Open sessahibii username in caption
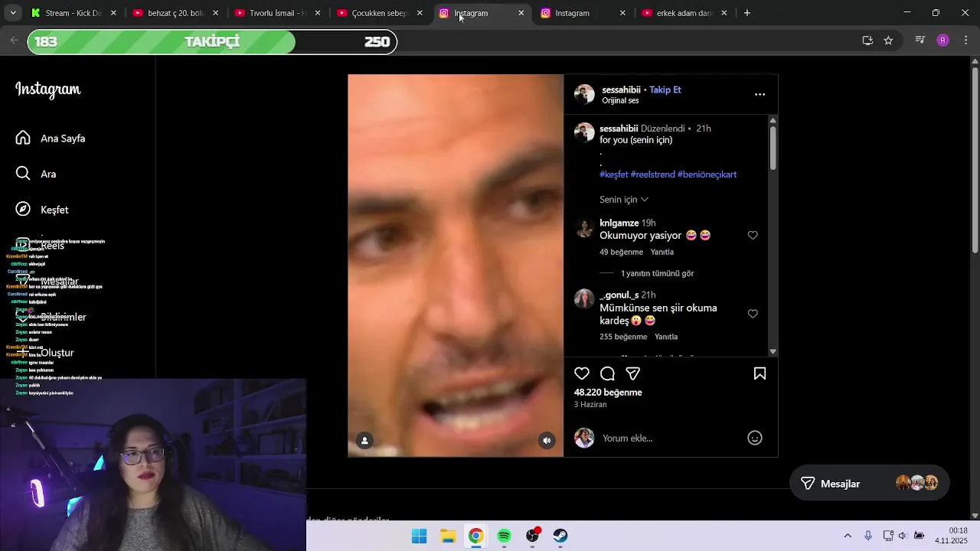 click(619, 129)
